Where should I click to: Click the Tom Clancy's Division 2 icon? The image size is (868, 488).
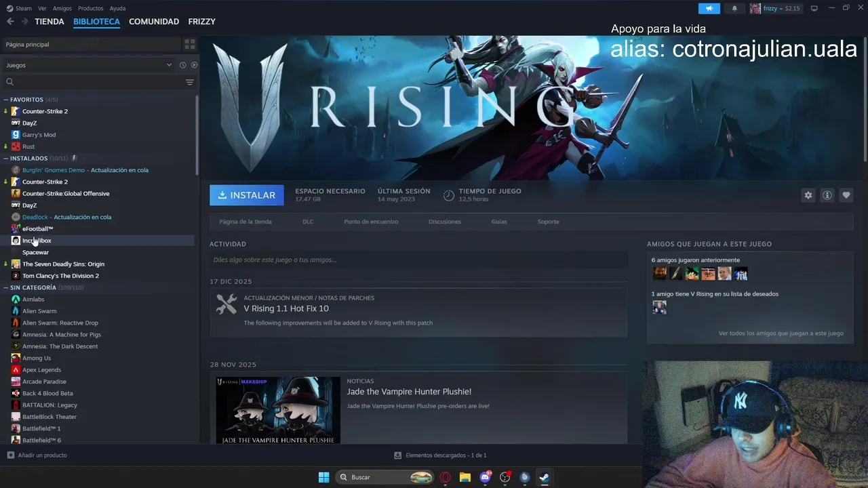click(x=16, y=276)
